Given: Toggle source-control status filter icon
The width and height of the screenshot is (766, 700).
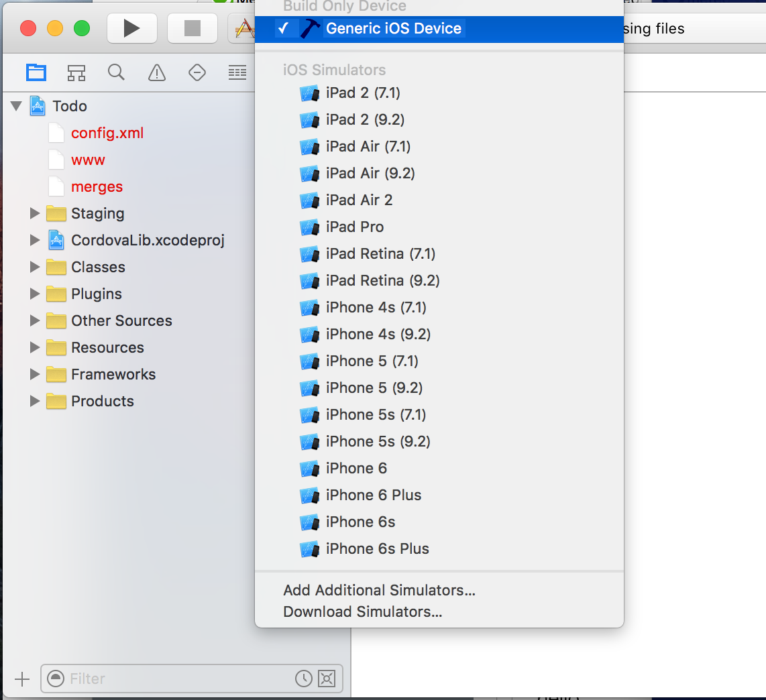Looking at the screenshot, I should (x=327, y=678).
